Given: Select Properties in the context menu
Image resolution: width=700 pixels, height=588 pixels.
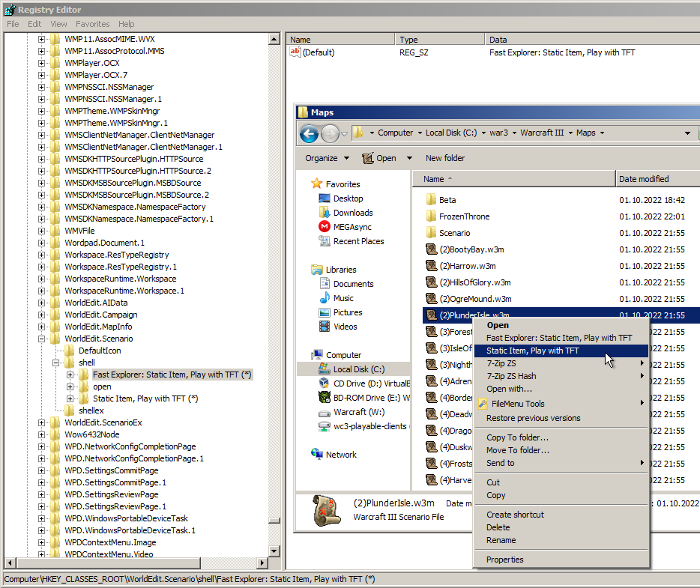Looking at the screenshot, I should pos(561,560).
